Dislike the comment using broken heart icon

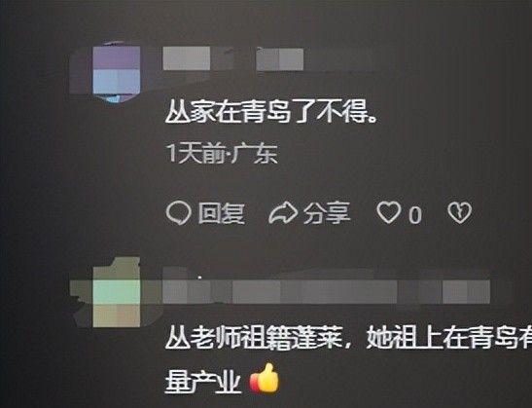pyautogui.click(x=459, y=212)
